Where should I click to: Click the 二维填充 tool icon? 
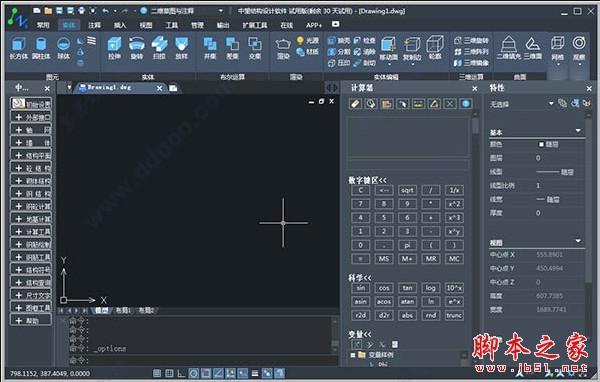pyautogui.click(x=509, y=44)
